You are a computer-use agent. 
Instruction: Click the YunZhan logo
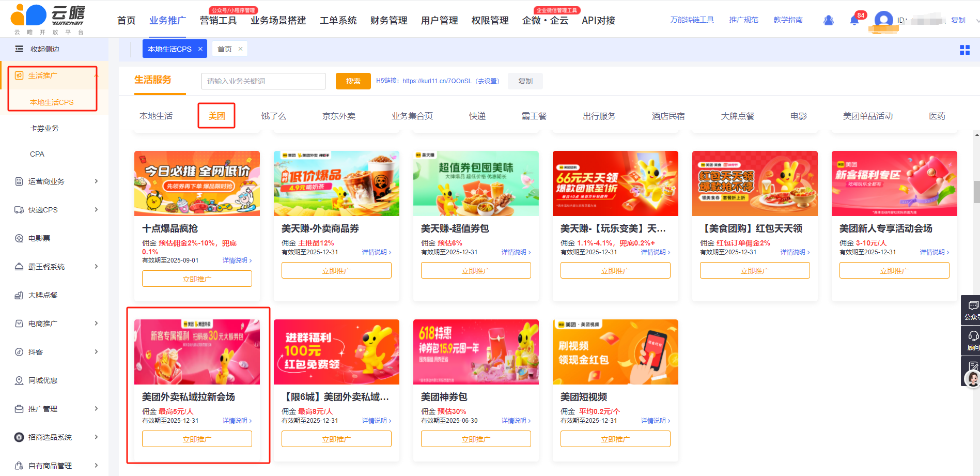coord(48,20)
